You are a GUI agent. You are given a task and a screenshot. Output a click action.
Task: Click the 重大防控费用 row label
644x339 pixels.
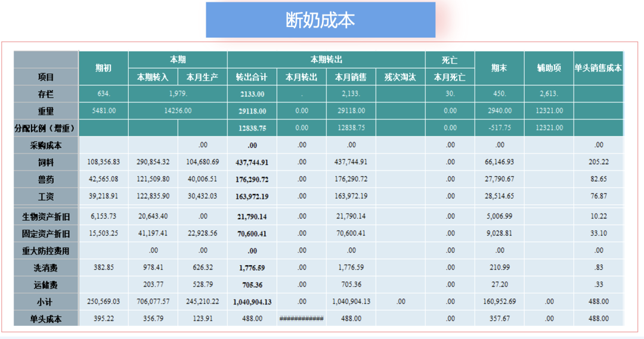(46, 251)
